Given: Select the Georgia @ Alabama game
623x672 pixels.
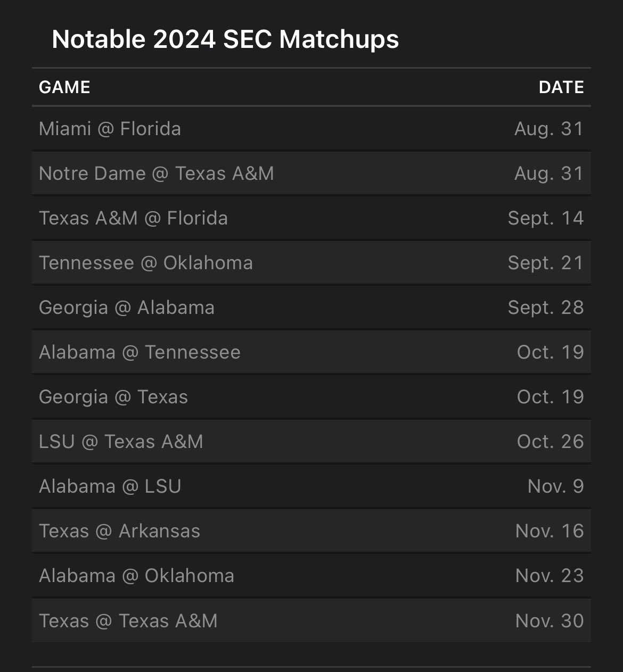Looking at the screenshot, I should coord(311,308).
